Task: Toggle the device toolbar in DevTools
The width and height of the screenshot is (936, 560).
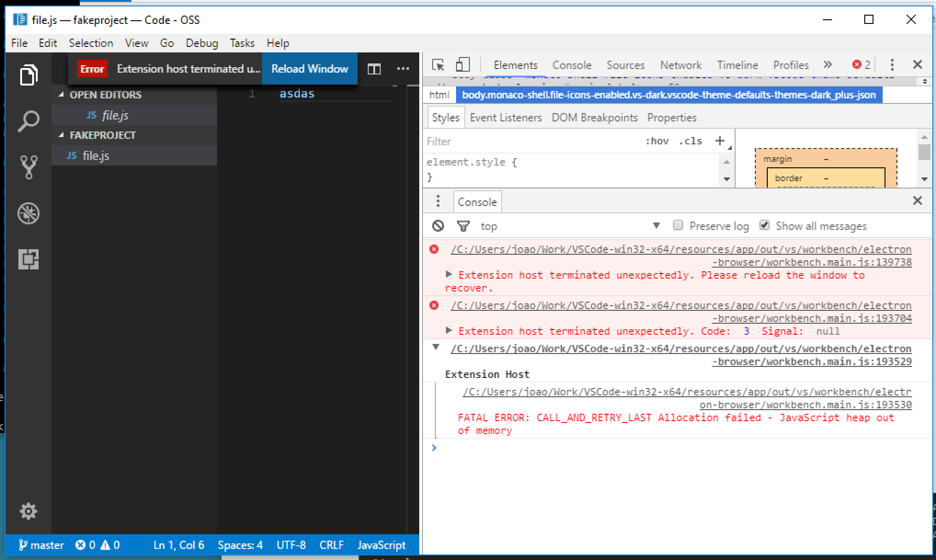Action: pyautogui.click(x=462, y=65)
